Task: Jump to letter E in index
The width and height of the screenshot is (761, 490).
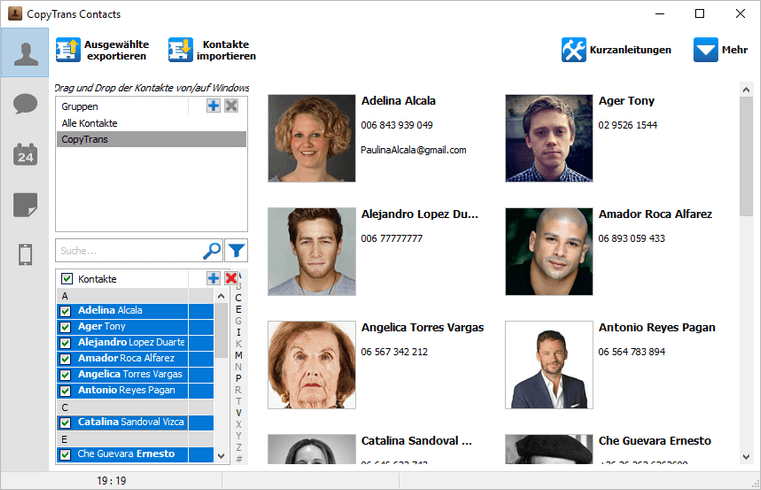Action: [238, 310]
